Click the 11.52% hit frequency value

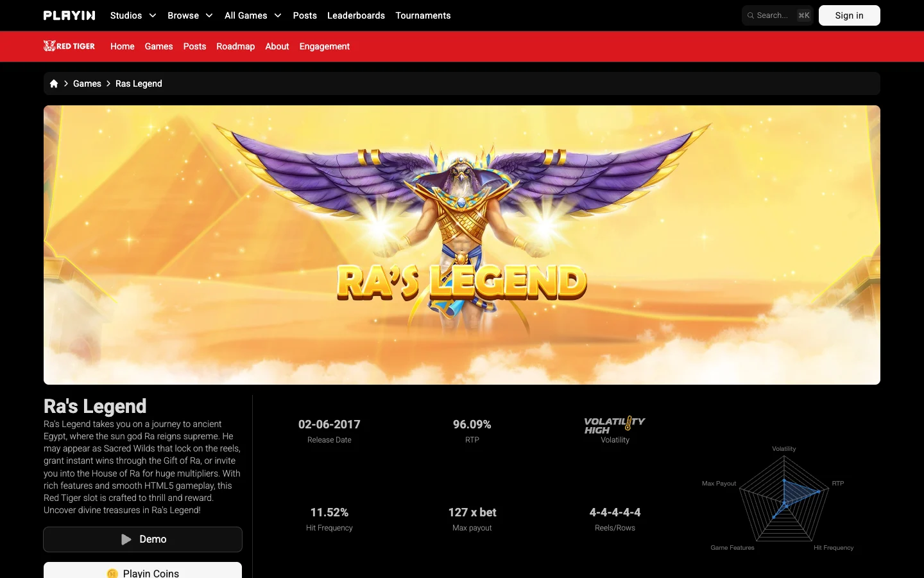[x=329, y=512]
